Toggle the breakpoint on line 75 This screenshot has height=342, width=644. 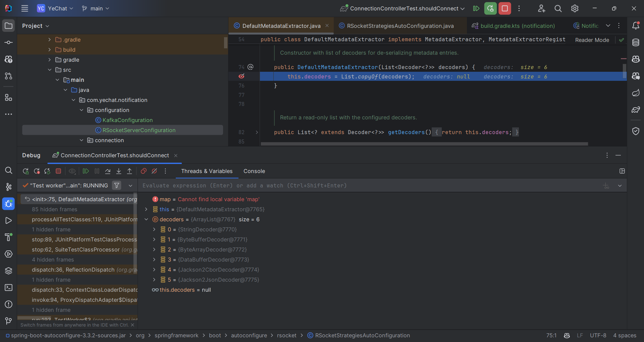coord(241,76)
